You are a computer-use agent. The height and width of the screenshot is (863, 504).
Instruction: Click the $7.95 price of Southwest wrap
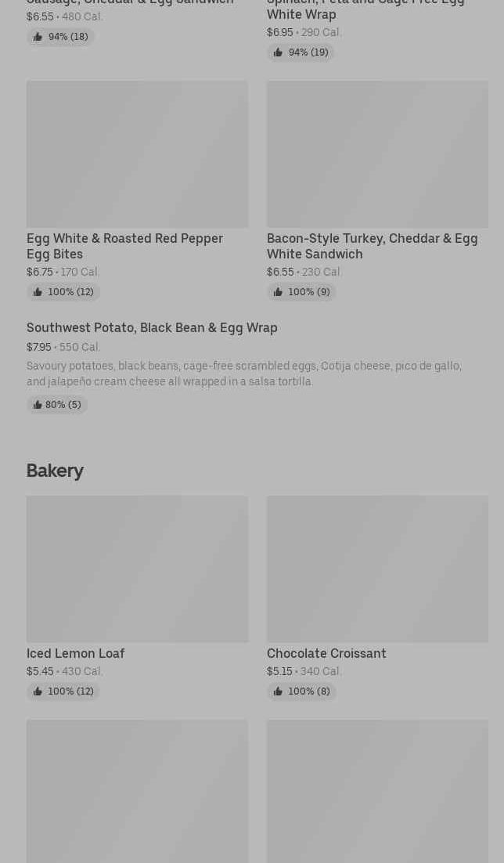(x=38, y=347)
